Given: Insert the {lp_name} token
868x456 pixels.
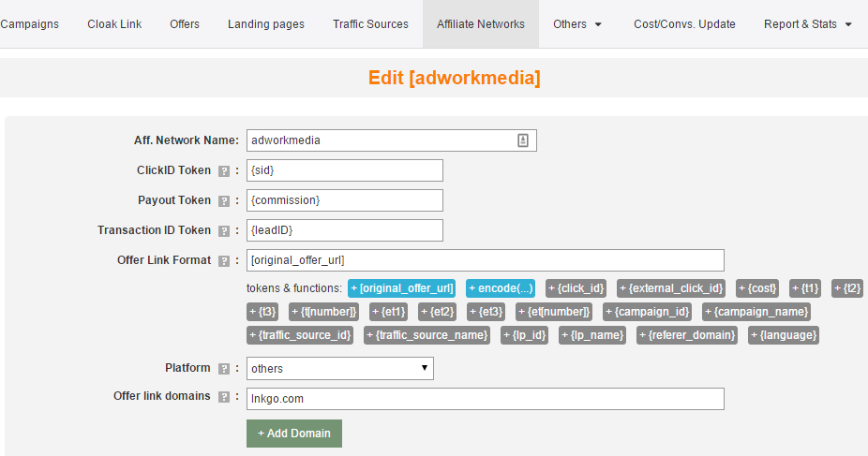Looking at the screenshot, I should tap(592, 335).
